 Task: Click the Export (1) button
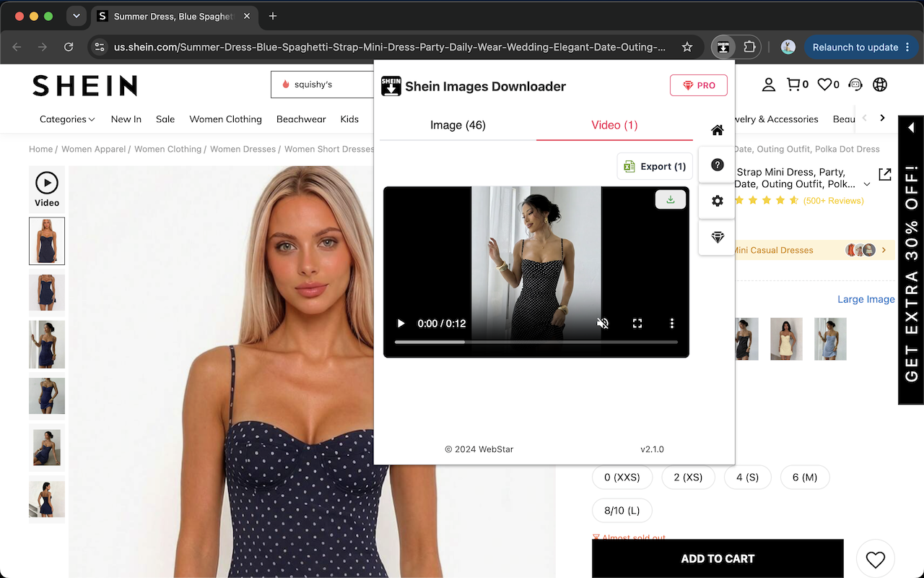tap(655, 166)
